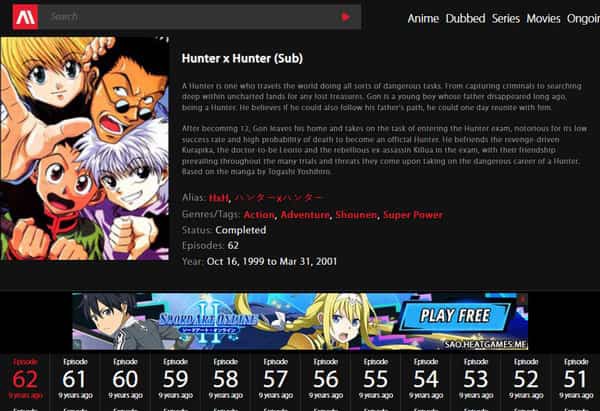The image size is (600, 411).
Task: Click the second synopsis paragraph starting 'After becoming 12'
Action: point(385,150)
